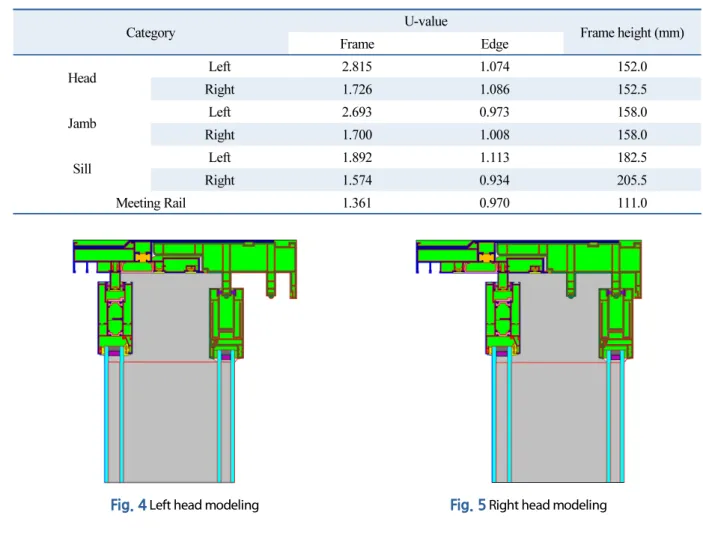The height and width of the screenshot is (536, 703).
Task: Click the Sill row label
Action: (82, 169)
